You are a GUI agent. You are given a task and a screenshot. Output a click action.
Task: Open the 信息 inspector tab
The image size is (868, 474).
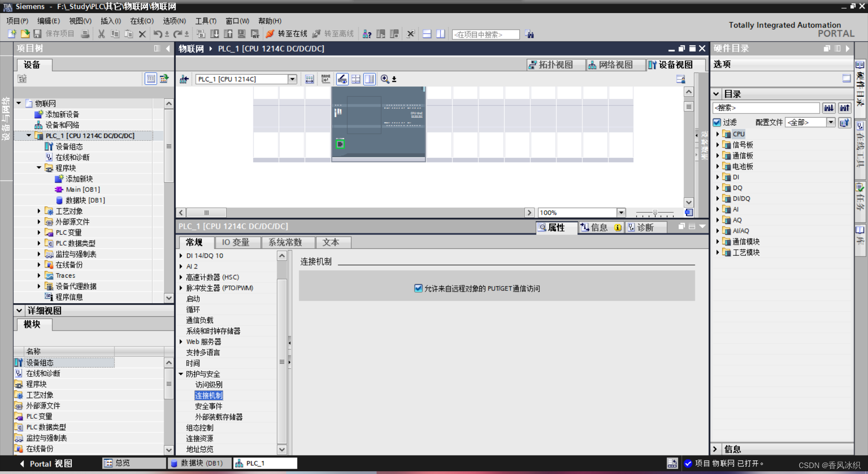coord(602,228)
